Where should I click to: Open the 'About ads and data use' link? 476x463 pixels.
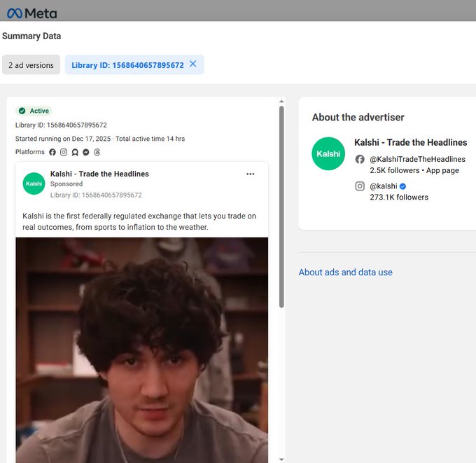coord(345,272)
